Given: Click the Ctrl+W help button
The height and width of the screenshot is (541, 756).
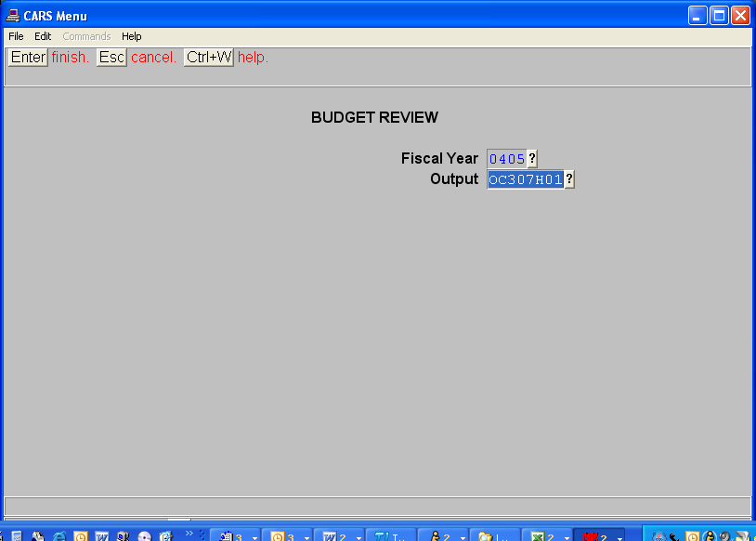Looking at the screenshot, I should 209,58.
